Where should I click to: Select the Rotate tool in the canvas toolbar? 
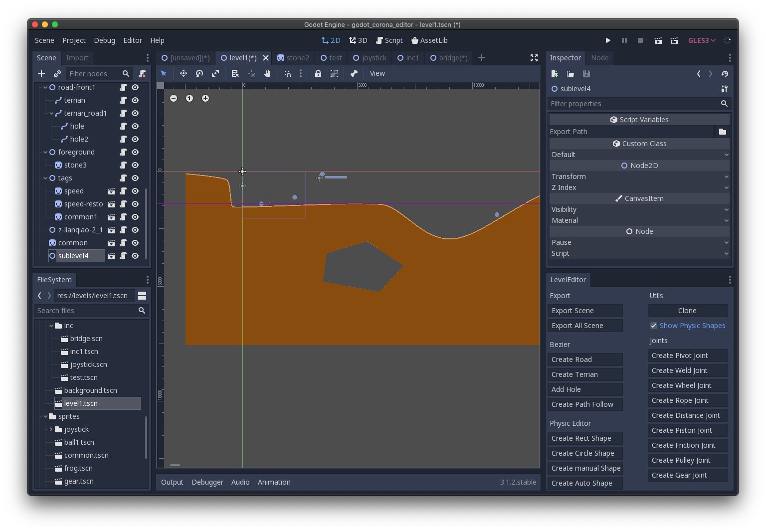(x=199, y=73)
